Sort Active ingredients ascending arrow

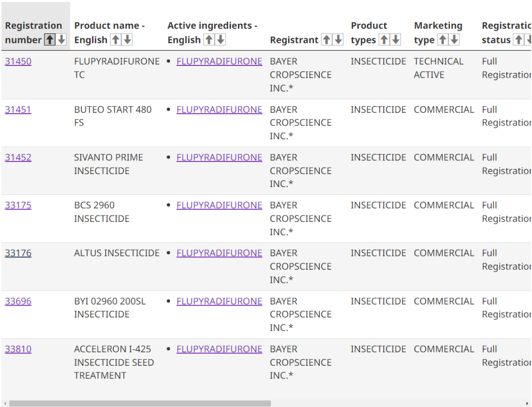click(x=209, y=40)
